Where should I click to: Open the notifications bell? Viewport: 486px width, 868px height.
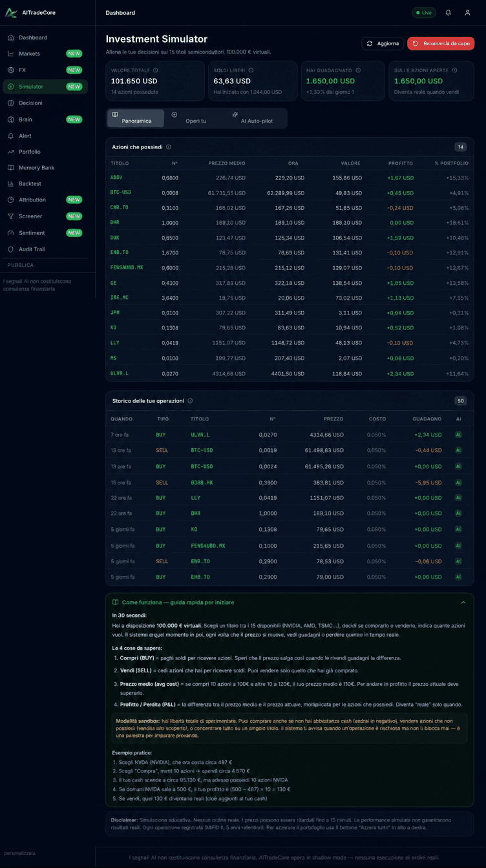click(448, 12)
